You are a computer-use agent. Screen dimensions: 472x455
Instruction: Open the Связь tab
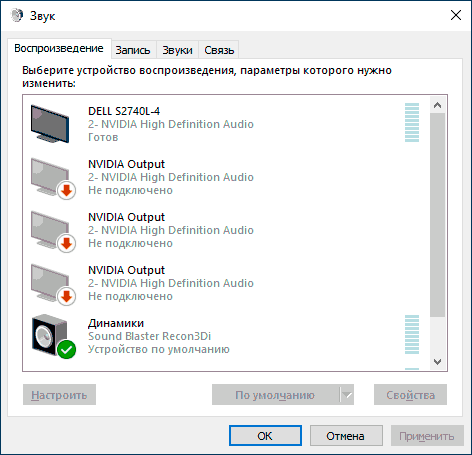[219, 50]
